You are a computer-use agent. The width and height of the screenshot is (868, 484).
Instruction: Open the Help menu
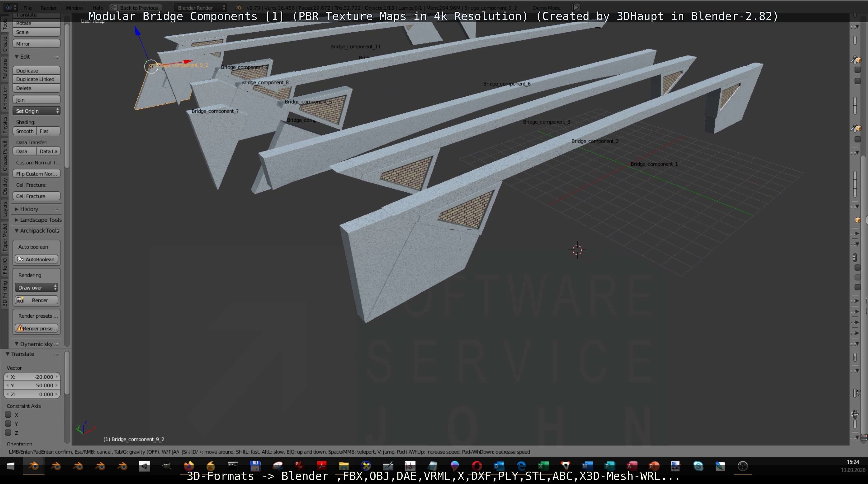coord(98,7)
